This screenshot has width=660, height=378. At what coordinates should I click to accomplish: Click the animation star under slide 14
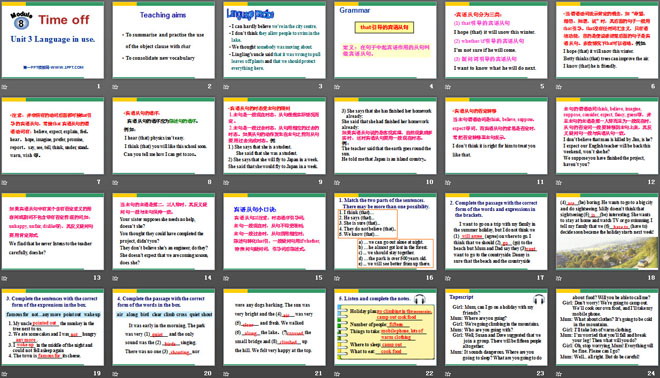click(x=115, y=278)
